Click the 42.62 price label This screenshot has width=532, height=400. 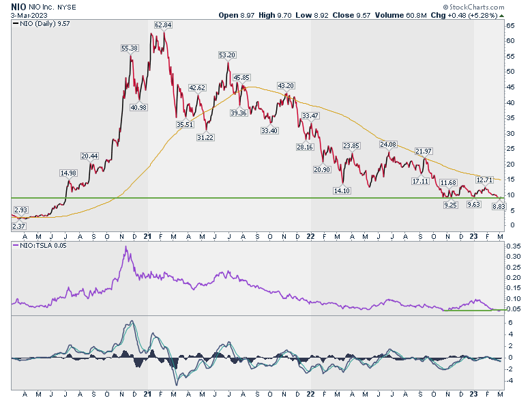point(197,88)
